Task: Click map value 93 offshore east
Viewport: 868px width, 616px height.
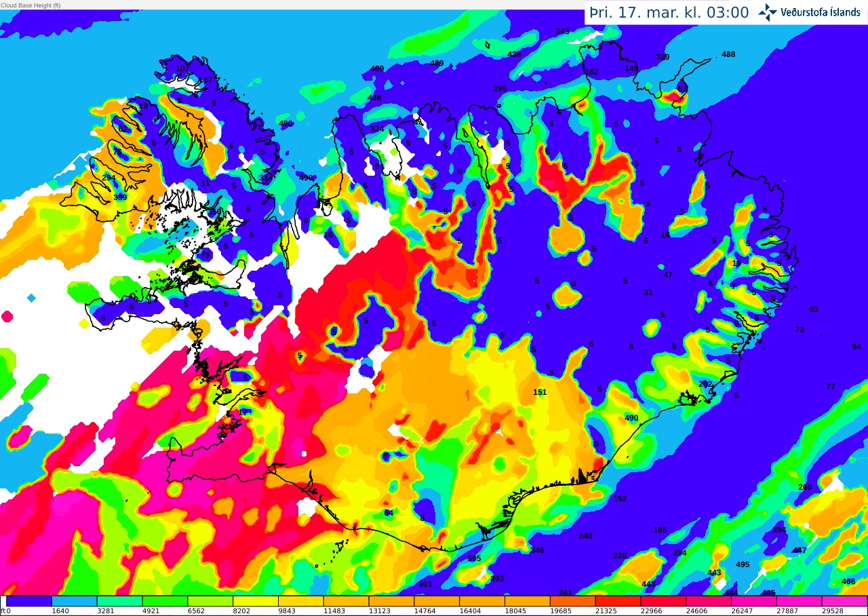Action: tap(814, 309)
